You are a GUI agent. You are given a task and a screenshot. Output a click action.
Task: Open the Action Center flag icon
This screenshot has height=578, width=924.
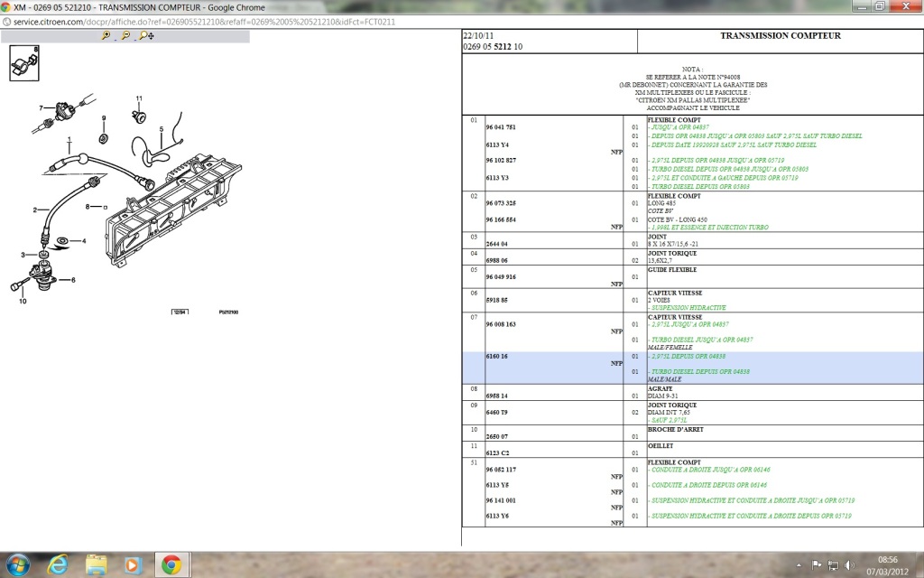point(817,565)
